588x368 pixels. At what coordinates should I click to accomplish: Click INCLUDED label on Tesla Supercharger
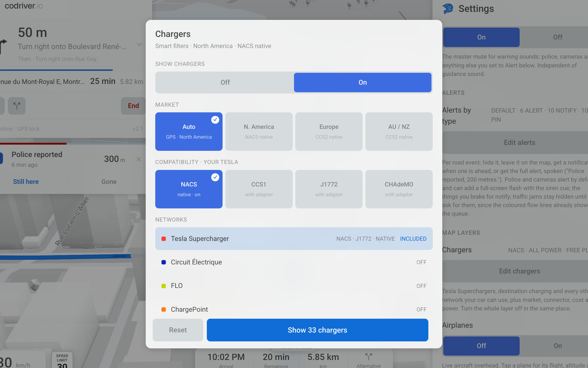point(413,239)
